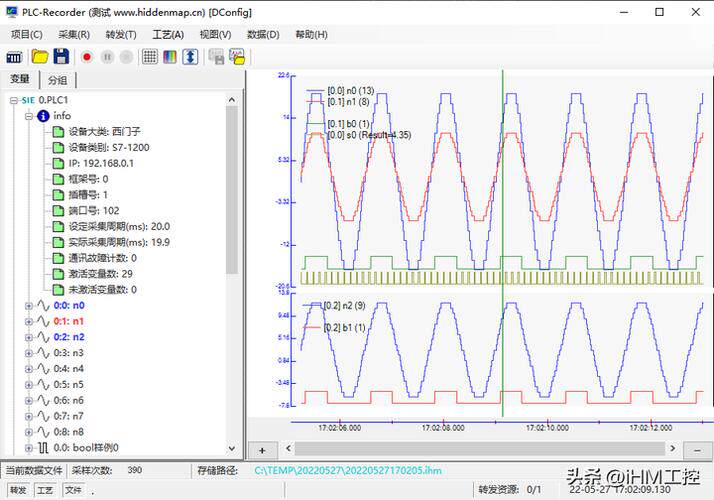The width and height of the screenshot is (714, 500).
Task: Click the grayed-out pause recording button
Action: [107, 57]
